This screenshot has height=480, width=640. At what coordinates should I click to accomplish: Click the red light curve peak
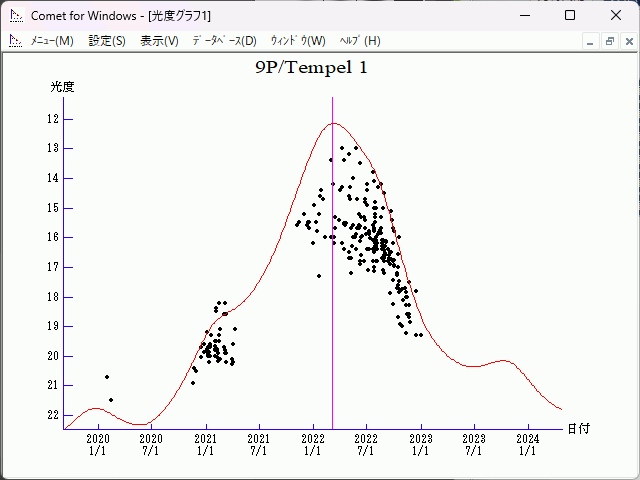point(334,123)
